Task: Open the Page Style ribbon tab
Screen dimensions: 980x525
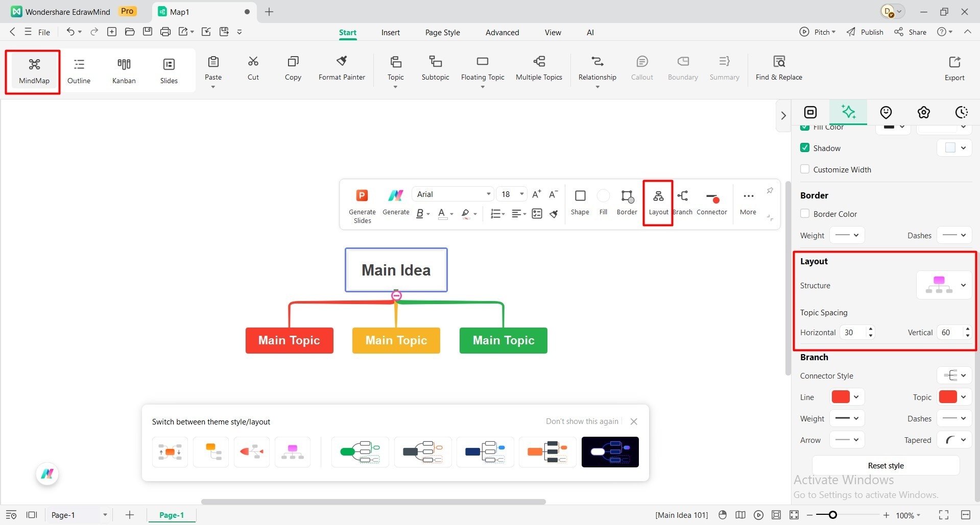Action: click(x=442, y=32)
